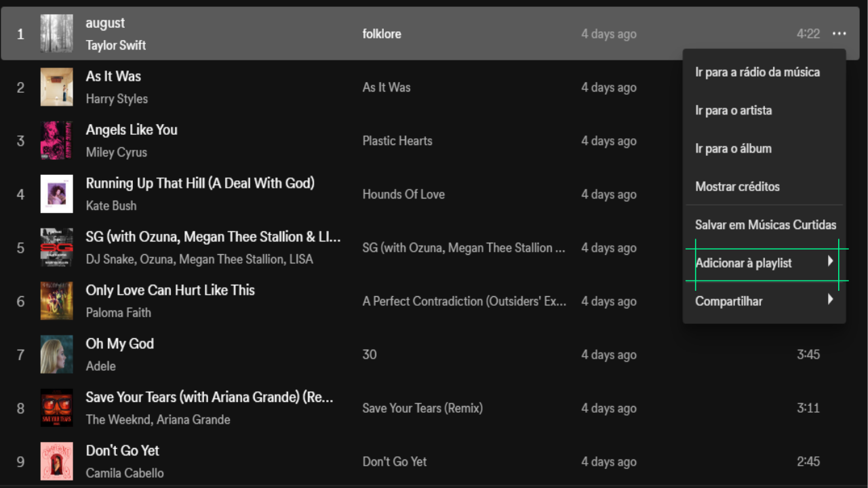Expand the Adicionar à playlist arrow
The height and width of the screenshot is (488, 868).
click(830, 261)
